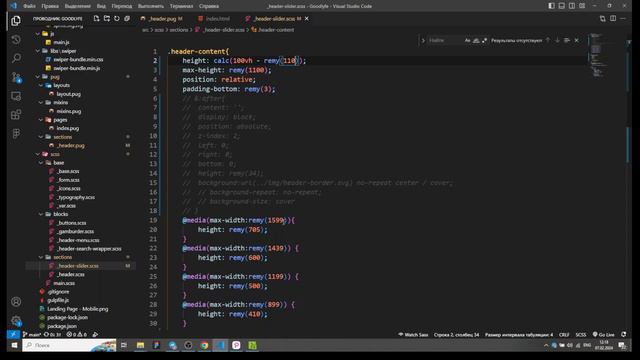The width and height of the screenshot is (640, 360).
Task: Click the find input field
Action: click(x=445, y=40)
